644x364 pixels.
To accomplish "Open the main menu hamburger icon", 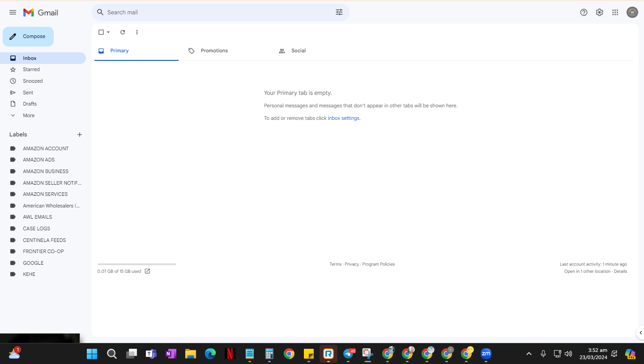I will 13,13.
